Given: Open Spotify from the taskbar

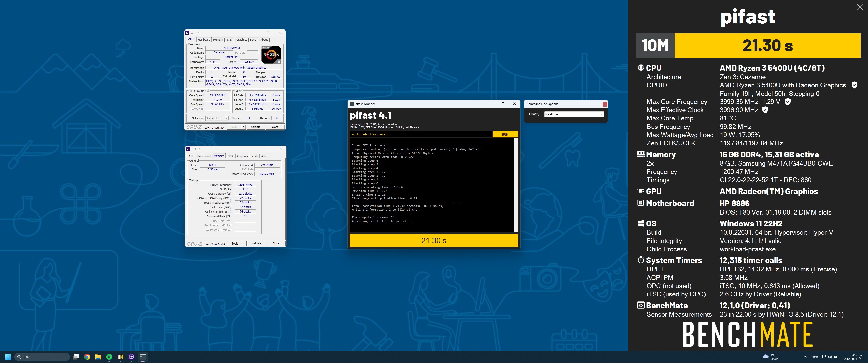Looking at the screenshot, I should [x=109, y=357].
